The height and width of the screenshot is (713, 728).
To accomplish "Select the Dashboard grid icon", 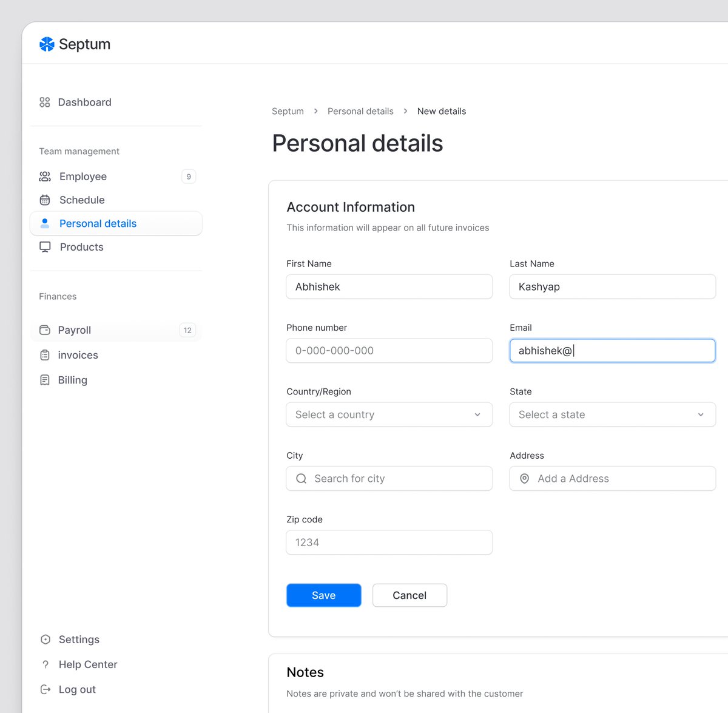I will pyautogui.click(x=44, y=102).
